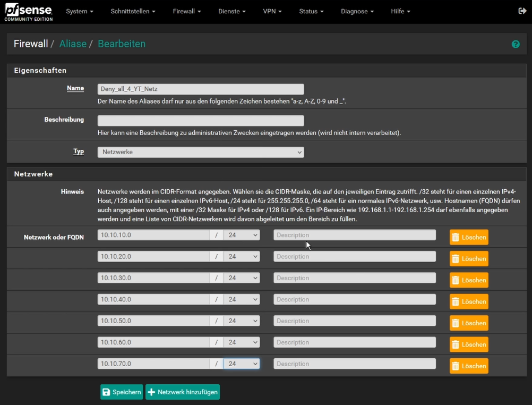Click the network field containing 10.10.20.0
Viewport: 532px width, 405px height.
coord(153,257)
